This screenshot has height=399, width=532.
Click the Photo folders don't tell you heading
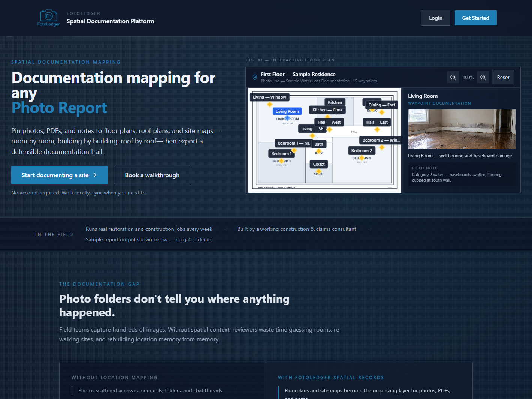175,305
